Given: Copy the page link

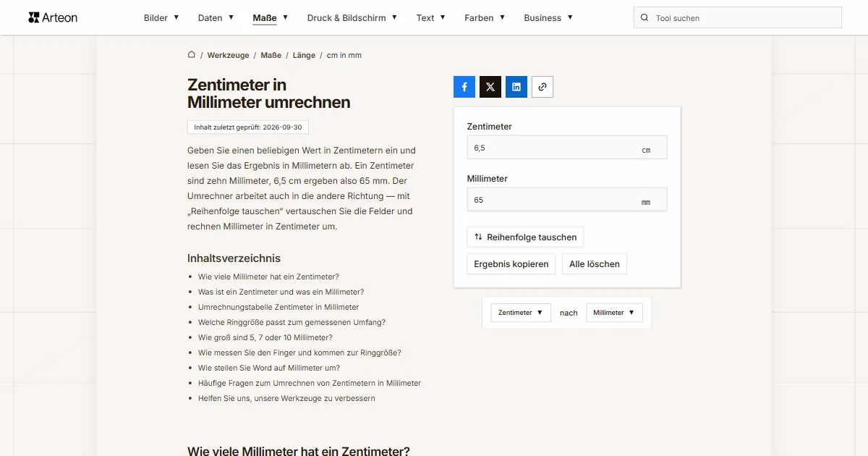Looking at the screenshot, I should point(542,87).
